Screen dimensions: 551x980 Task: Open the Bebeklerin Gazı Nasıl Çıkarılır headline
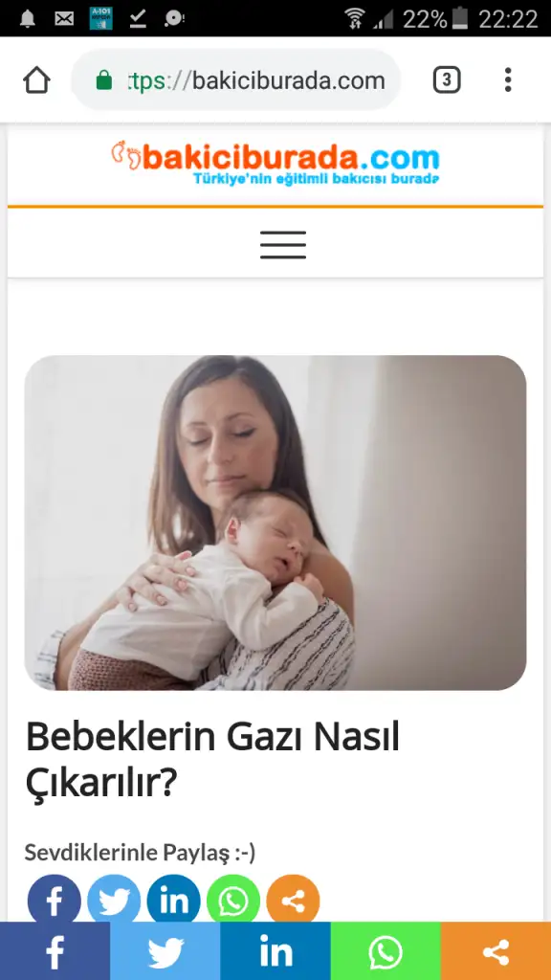click(x=212, y=759)
